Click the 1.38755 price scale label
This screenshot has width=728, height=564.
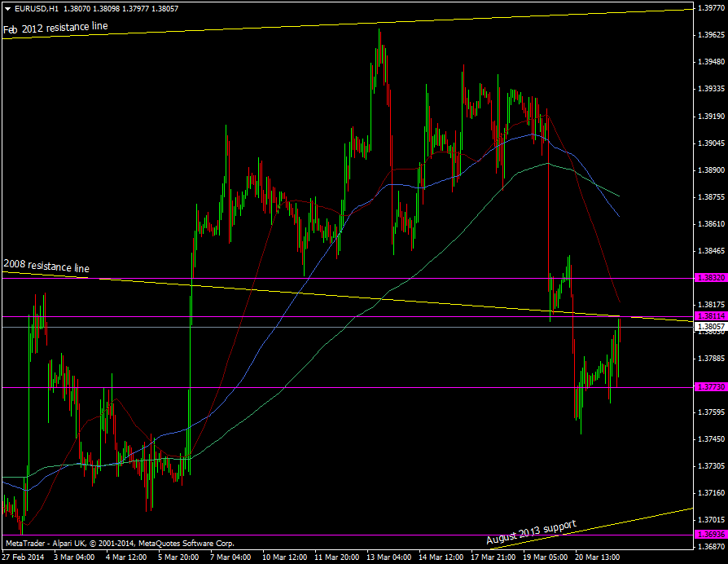click(x=711, y=197)
